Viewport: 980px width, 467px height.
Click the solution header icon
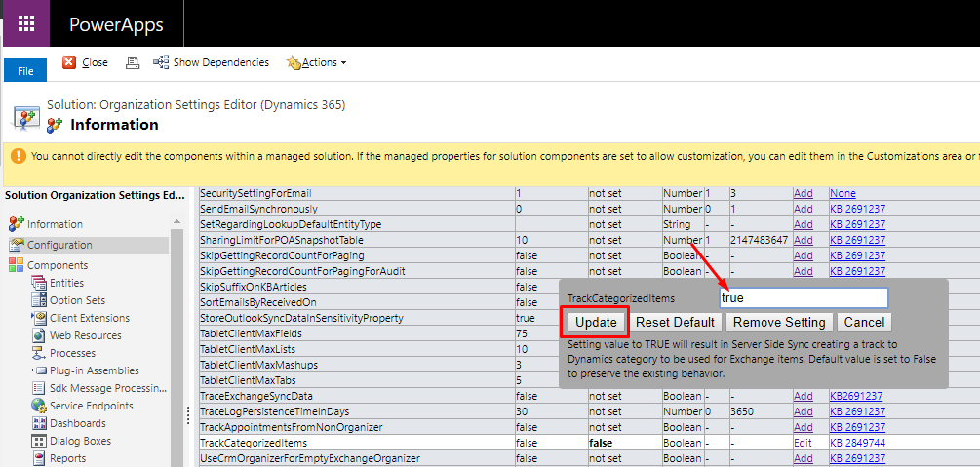coord(25,117)
